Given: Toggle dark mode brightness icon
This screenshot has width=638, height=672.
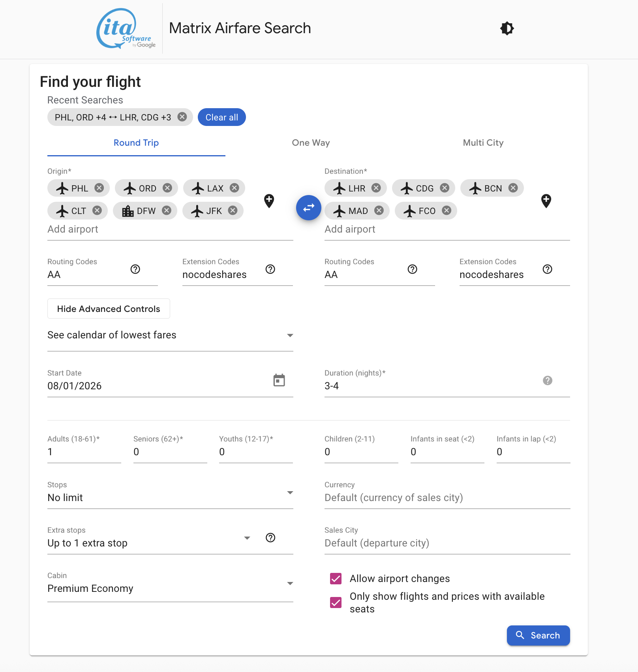Looking at the screenshot, I should 507,28.
